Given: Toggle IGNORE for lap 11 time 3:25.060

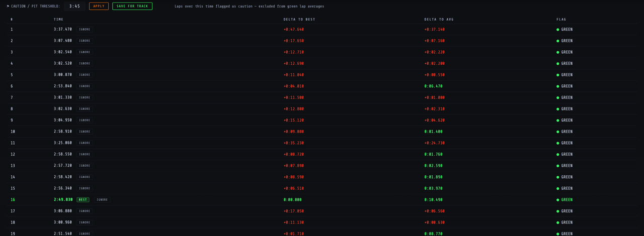Looking at the screenshot, I should pos(85,143).
